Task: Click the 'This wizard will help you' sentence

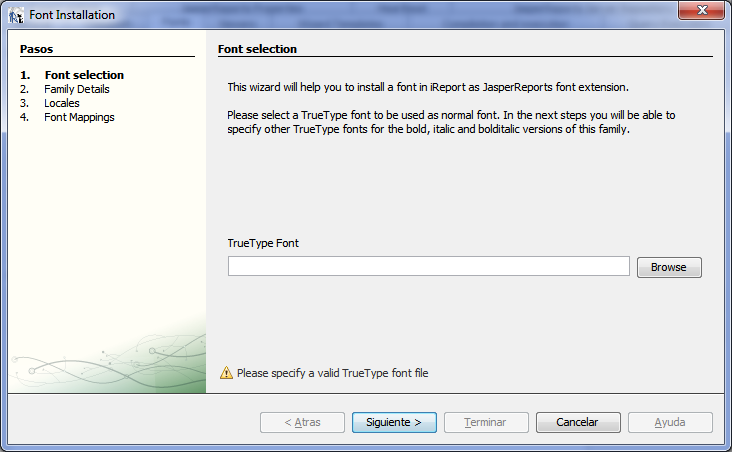Action: click(428, 87)
